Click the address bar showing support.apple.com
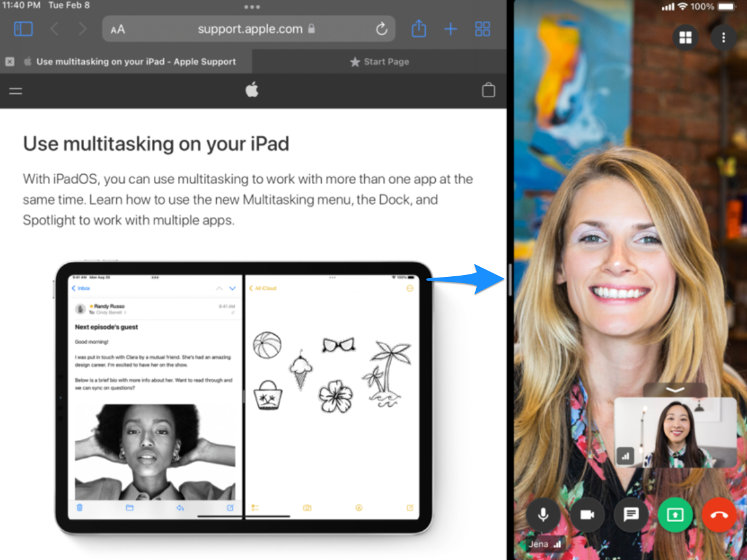Image resolution: width=747 pixels, height=560 pixels. coord(249,29)
